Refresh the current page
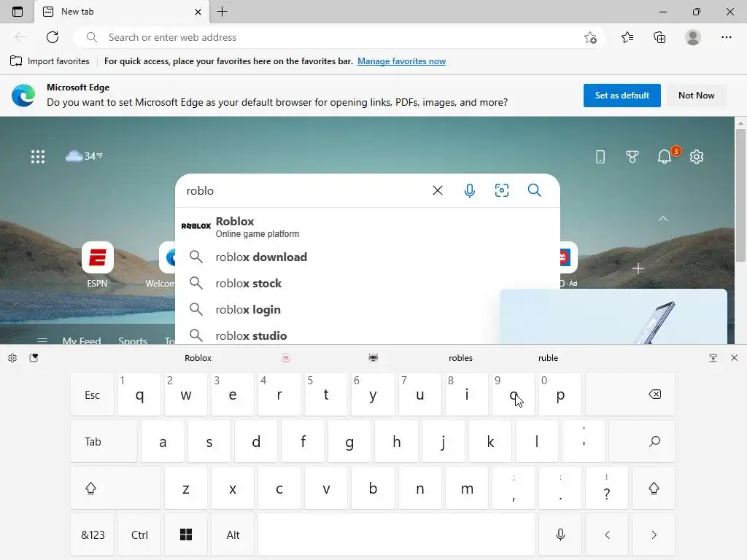Viewport: 747px width, 560px height. pyautogui.click(x=53, y=37)
